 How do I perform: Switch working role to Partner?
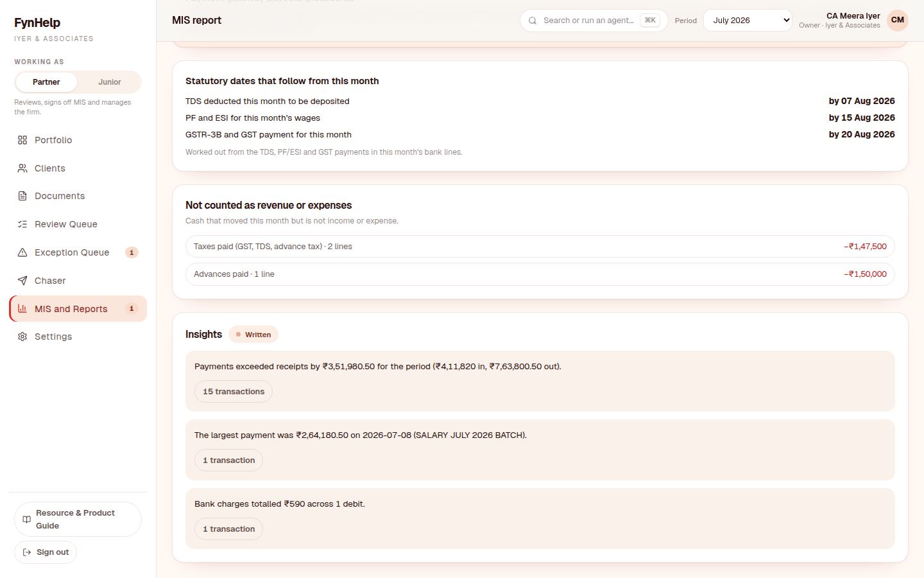coord(46,82)
